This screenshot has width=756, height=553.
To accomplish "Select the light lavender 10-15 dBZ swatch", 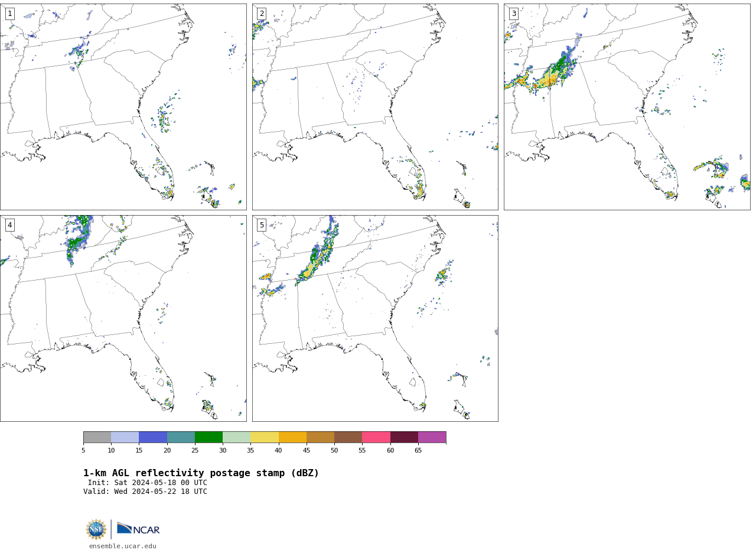I will (x=125, y=437).
